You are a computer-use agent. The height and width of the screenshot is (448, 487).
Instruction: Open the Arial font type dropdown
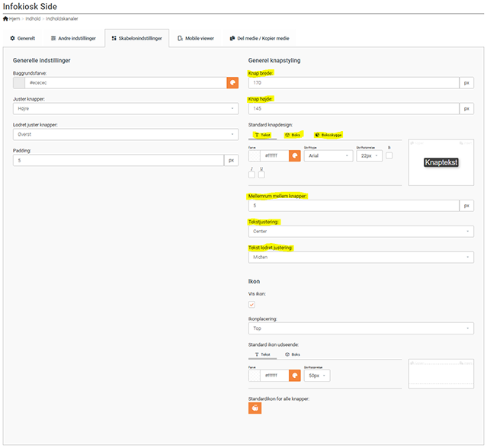tap(328, 155)
